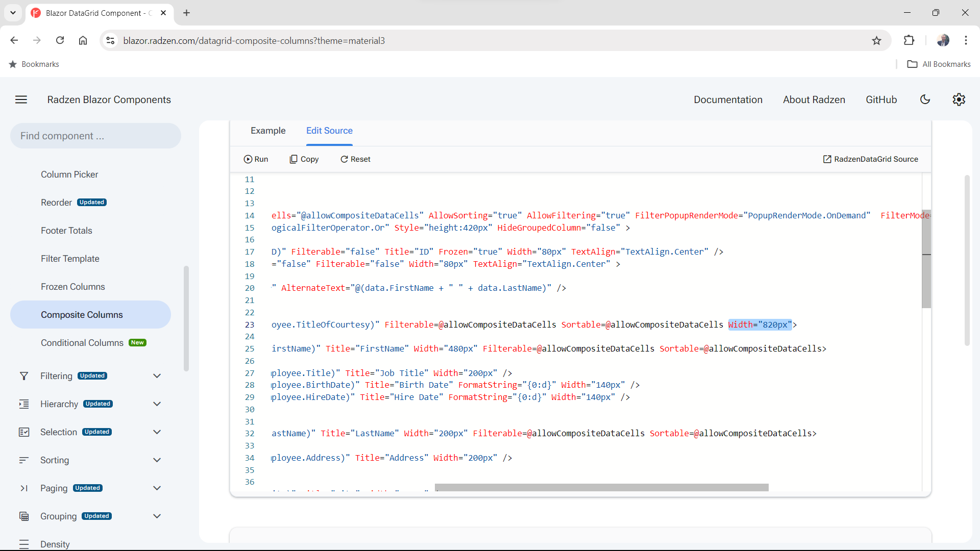The width and height of the screenshot is (980, 551).
Task: Open the Documentation menu item
Action: pos(728,99)
